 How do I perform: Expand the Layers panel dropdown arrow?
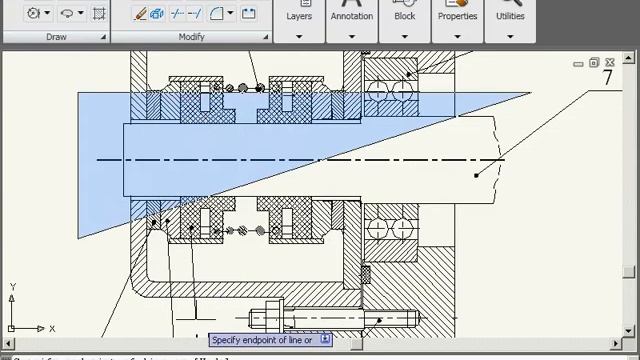click(299, 36)
